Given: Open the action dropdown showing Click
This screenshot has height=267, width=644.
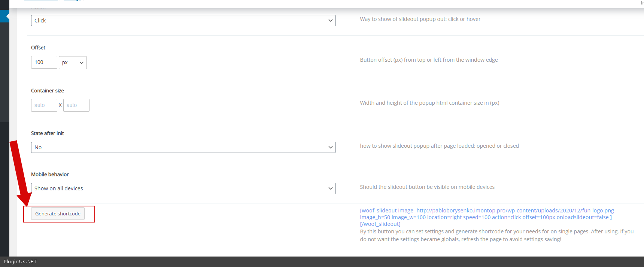Looking at the screenshot, I should point(183,21).
